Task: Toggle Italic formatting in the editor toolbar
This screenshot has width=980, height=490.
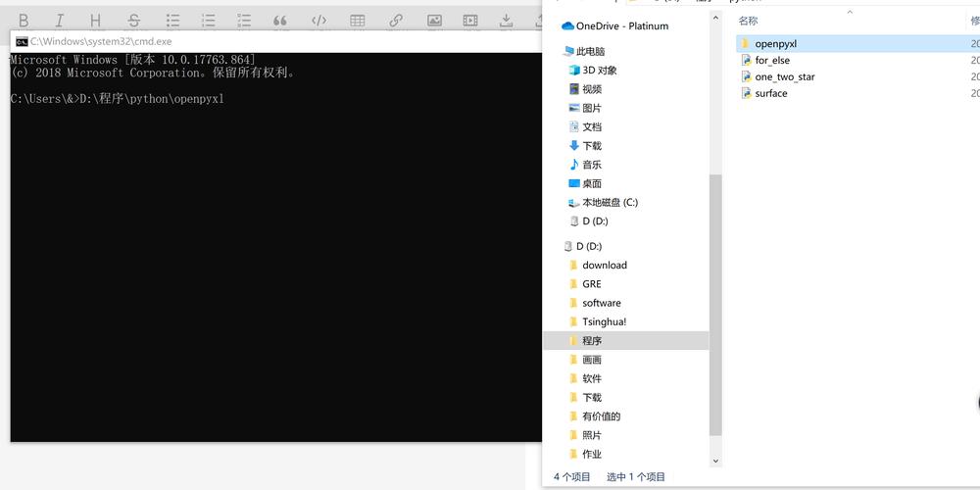Action: coord(60,21)
